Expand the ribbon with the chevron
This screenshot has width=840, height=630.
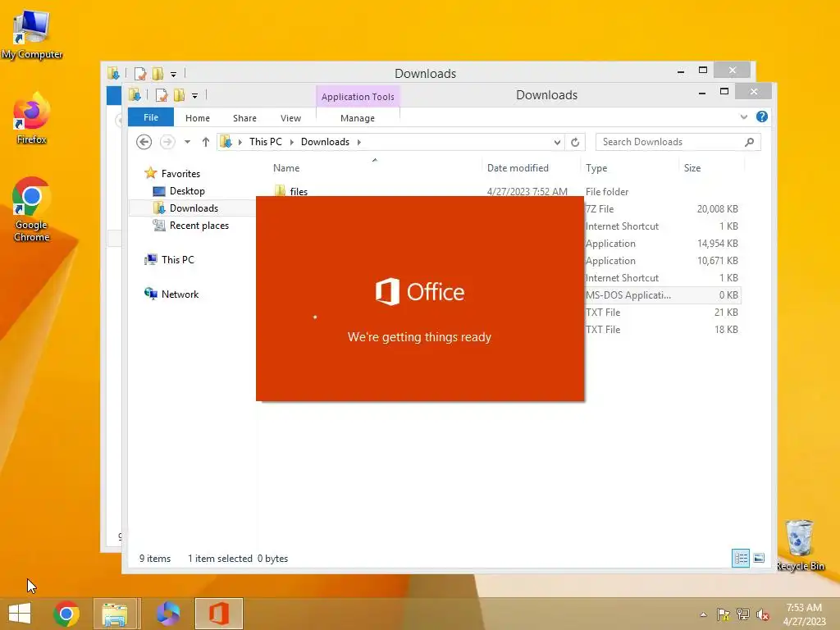coord(743,116)
